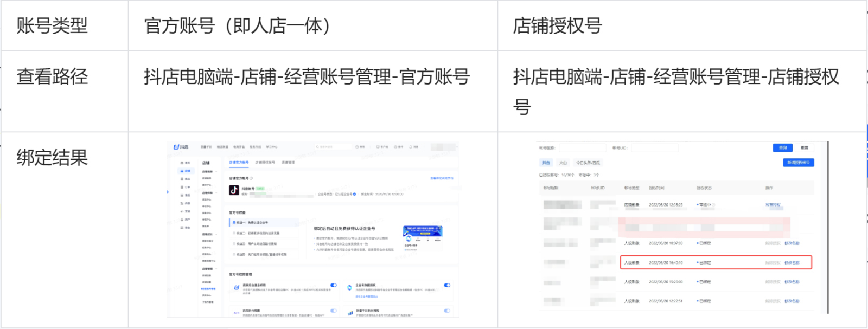Click 修改名称 in the 12:22:51 row

point(792,301)
